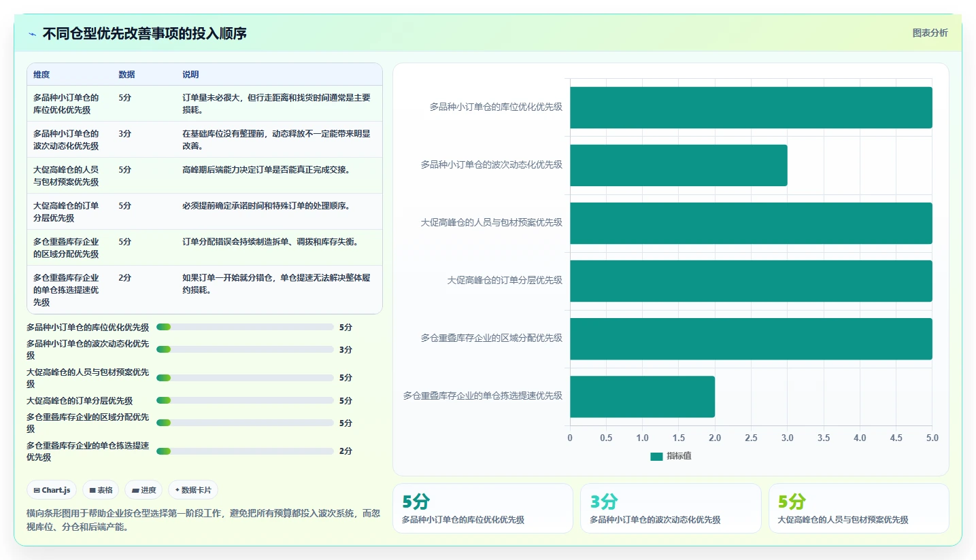Viewport: 976px width, 560px height.
Task: Click the chart bar for 大促高峰仓的订单分层优先级
Action: (x=751, y=281)
